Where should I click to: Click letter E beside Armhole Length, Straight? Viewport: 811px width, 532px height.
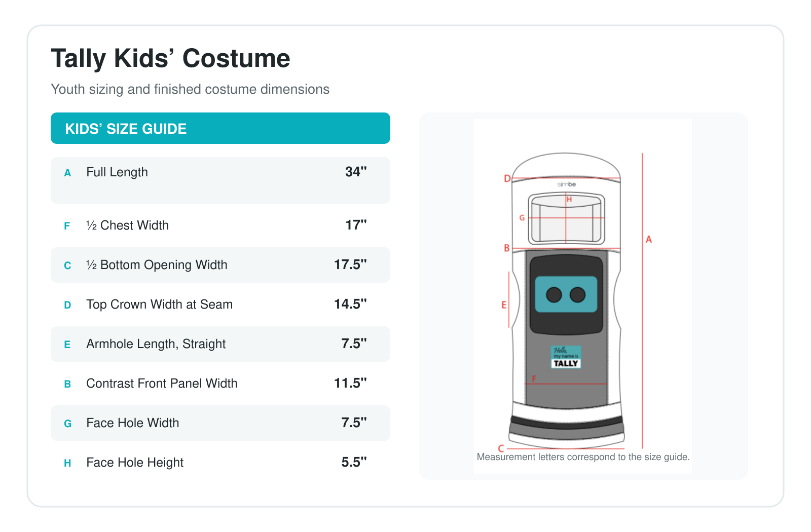point(67,345)
